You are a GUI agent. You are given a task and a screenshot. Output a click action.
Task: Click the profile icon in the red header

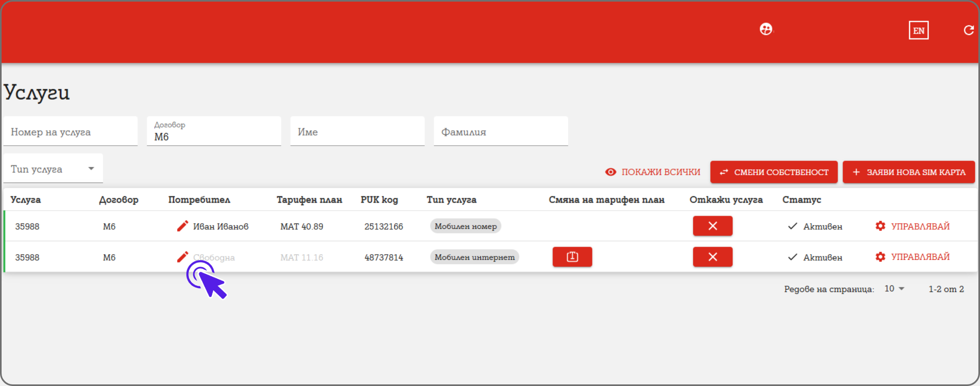point(766,29)
